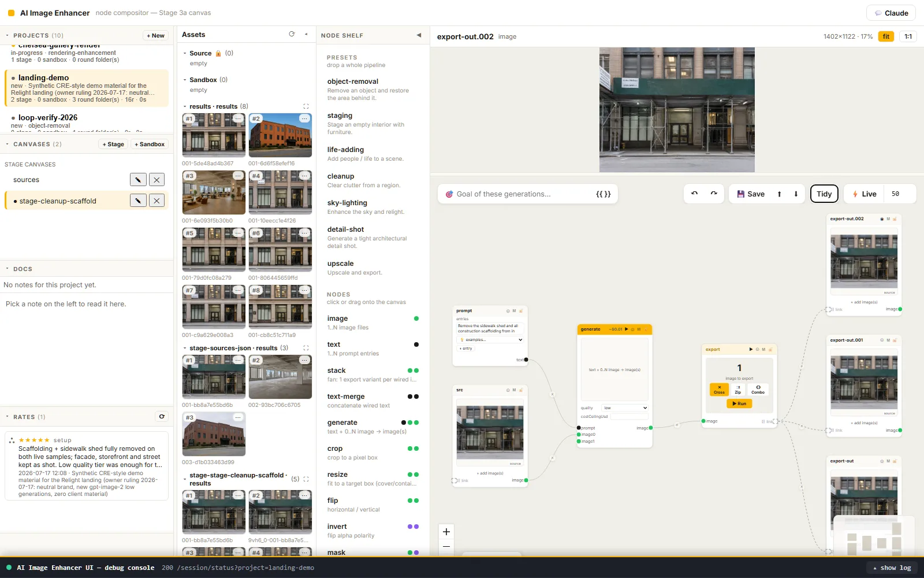The width and height of the screenshot is (924, 578).
Task: Pick the object-removal preset
Action: [x=372, y=89]
